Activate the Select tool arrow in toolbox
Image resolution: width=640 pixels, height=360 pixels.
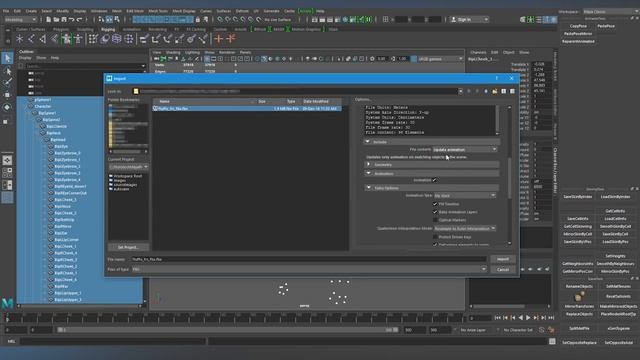pos(7,58)
